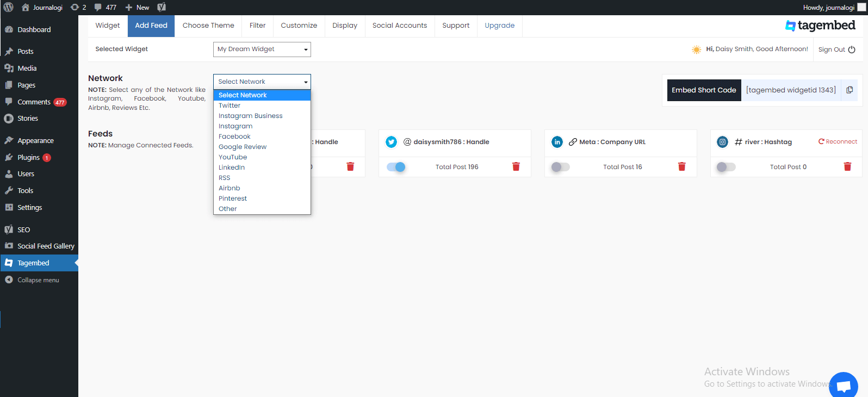The height and width of the screenshot is (397, 868).
Task: Open Dashboard in sidebar
Action: 39,30
